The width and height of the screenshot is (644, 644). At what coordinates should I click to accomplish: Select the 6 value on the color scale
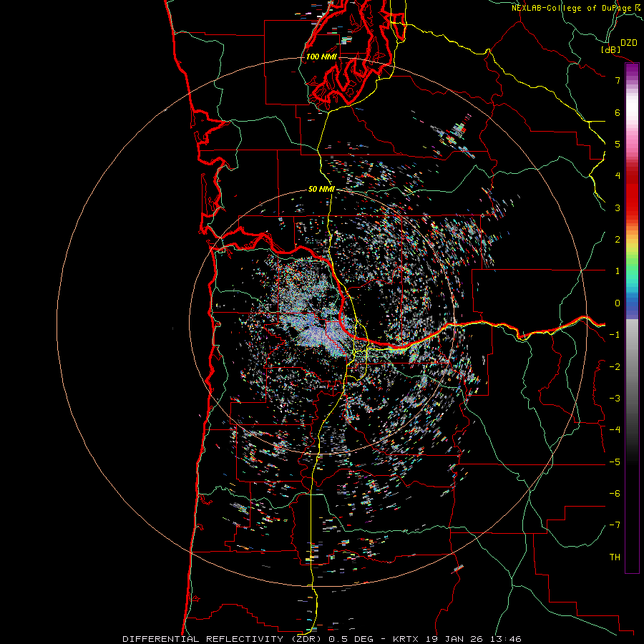tap(618, 112)
